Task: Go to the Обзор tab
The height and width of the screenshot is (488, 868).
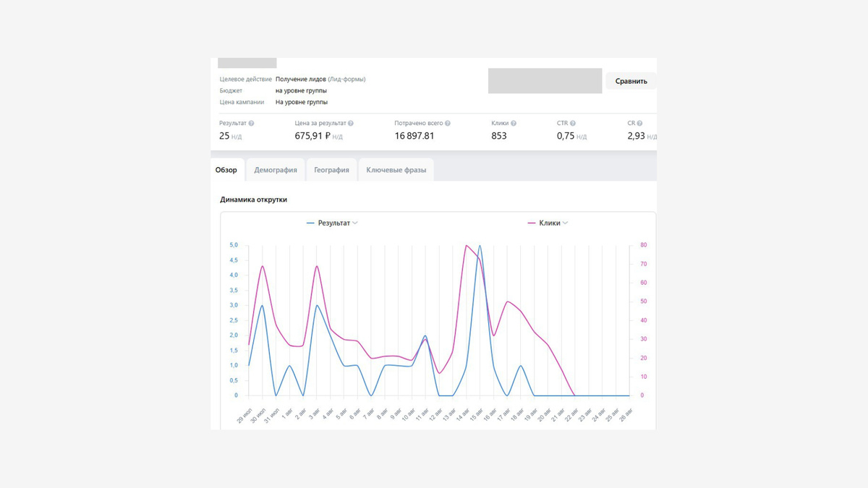Action: click(226, 170)
